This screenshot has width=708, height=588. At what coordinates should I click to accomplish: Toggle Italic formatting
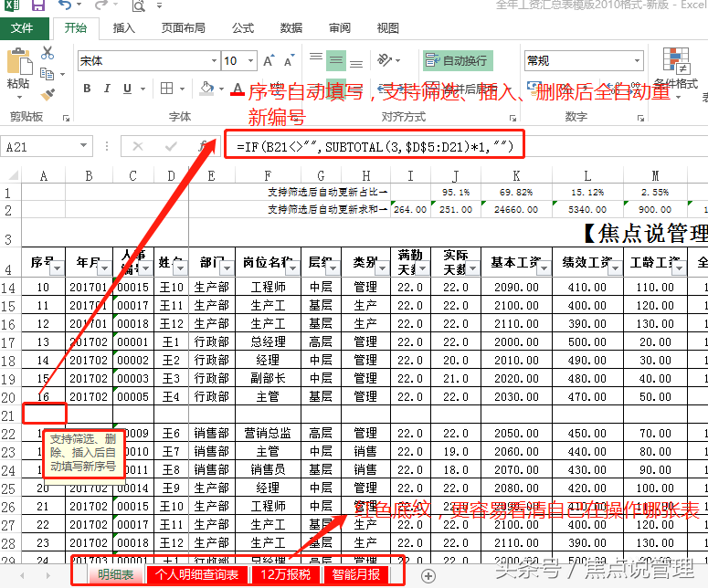click(x=107, y=89)
